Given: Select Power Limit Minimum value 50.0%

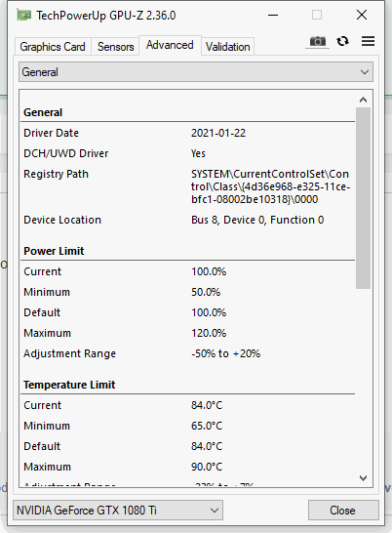Looking at the screenshot, I should [x=206, y=292].
